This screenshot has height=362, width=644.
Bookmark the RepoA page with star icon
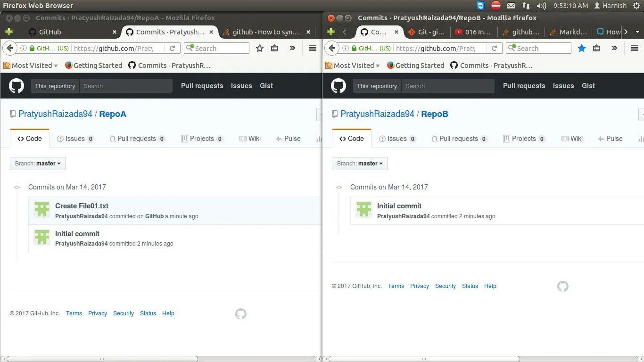tap(260, 48)
